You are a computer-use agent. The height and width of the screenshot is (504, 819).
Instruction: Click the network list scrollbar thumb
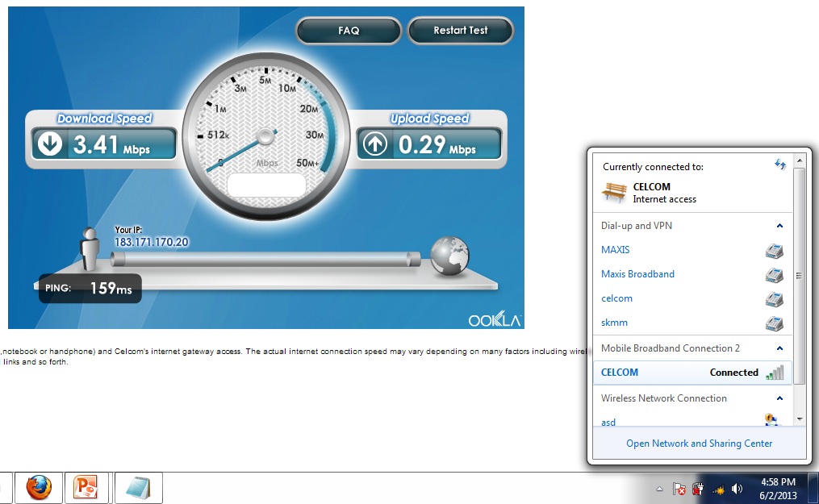pyautogui.click(x=799, y=276)
